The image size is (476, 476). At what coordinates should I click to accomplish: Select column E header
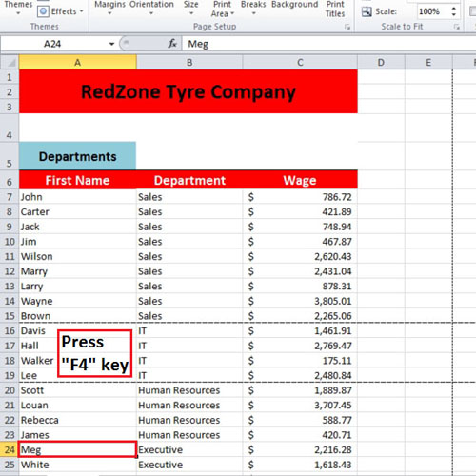428,62
